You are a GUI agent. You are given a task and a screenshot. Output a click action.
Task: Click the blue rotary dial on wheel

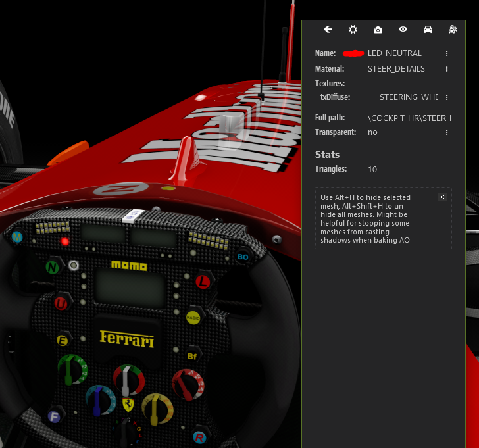pos(100,400)
